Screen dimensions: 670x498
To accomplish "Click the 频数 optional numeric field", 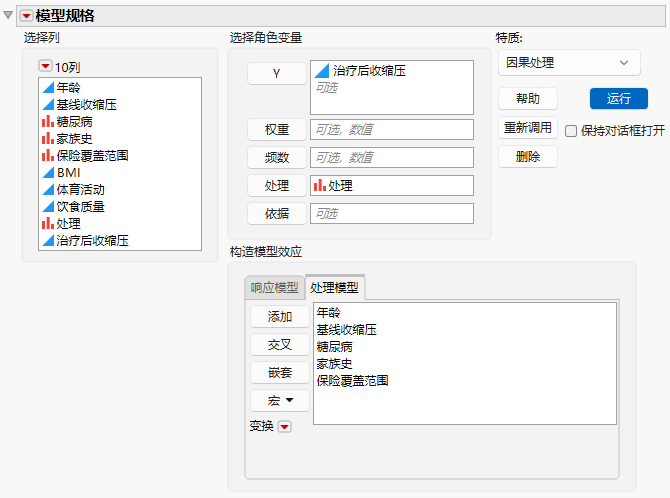I will point(392,158).
